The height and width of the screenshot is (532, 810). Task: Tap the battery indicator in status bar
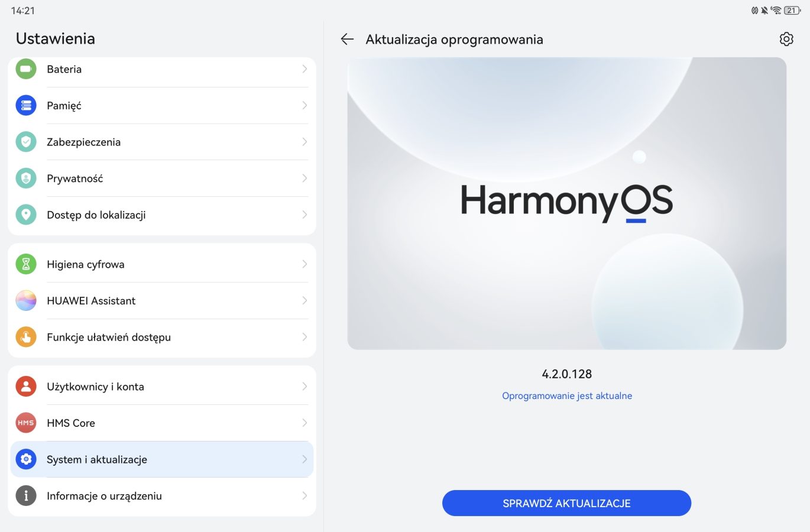click(x=792, y=10)
